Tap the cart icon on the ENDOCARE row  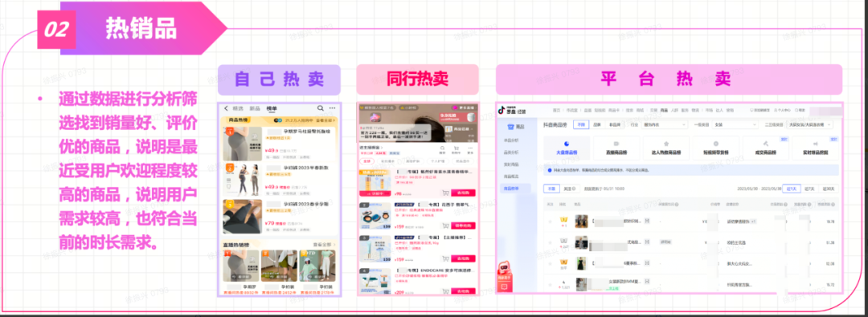point(445,291)
